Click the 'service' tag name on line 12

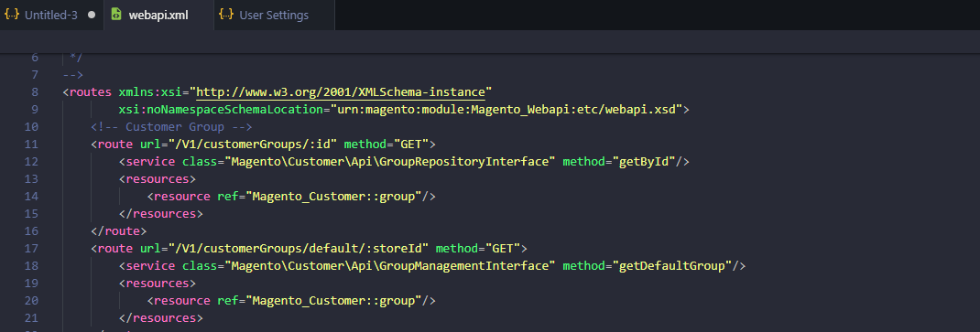[x=150, y=162]
